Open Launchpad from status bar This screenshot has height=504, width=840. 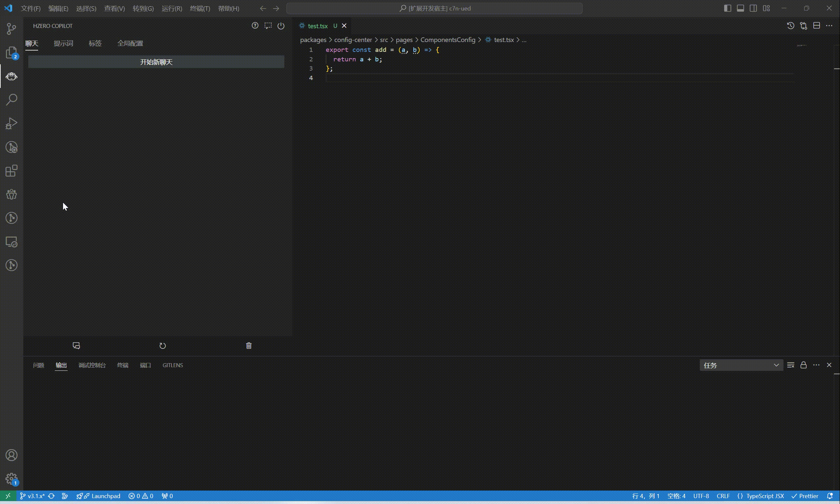(x=98, y=496)
